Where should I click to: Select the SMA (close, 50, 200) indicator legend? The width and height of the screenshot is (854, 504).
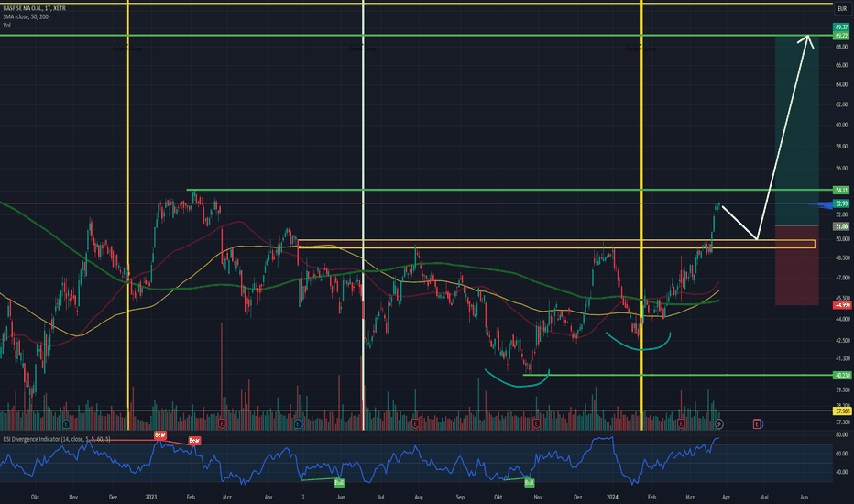(27, 16)
